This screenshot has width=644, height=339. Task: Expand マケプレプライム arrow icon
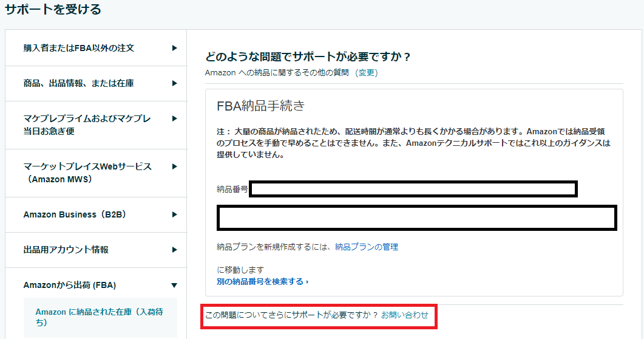(x=175, y=118)
